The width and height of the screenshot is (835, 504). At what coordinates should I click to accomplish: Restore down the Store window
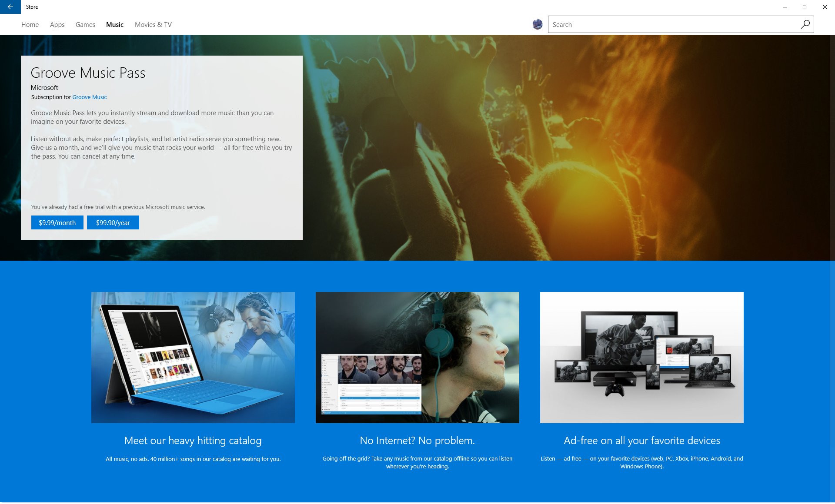pos(805,7)
